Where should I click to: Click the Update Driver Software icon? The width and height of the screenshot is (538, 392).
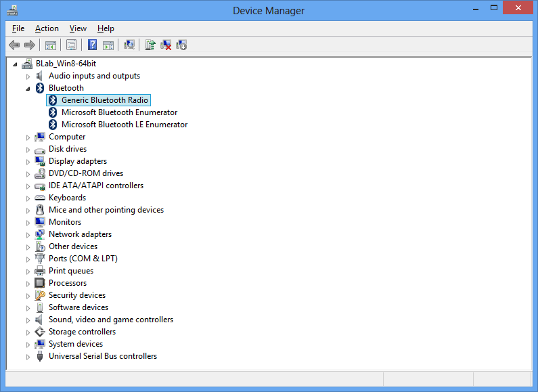click(150, 45)
